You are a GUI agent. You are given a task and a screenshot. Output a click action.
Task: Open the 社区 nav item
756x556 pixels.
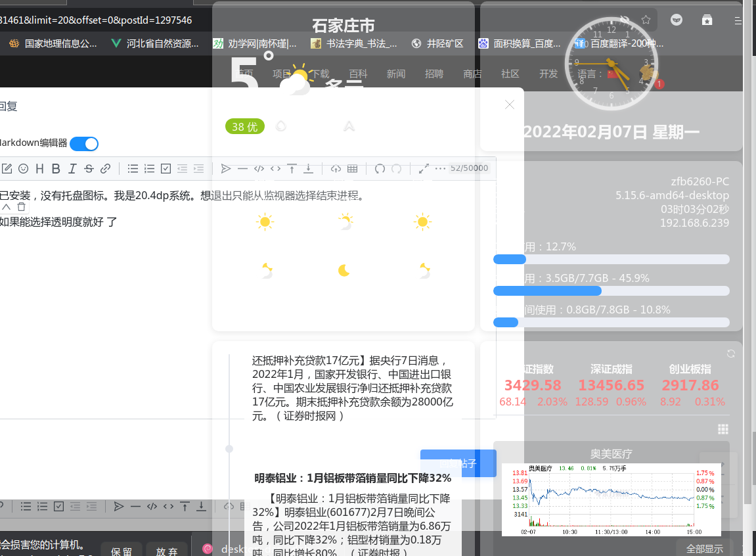pyautogui.click(x=510, y=74)
